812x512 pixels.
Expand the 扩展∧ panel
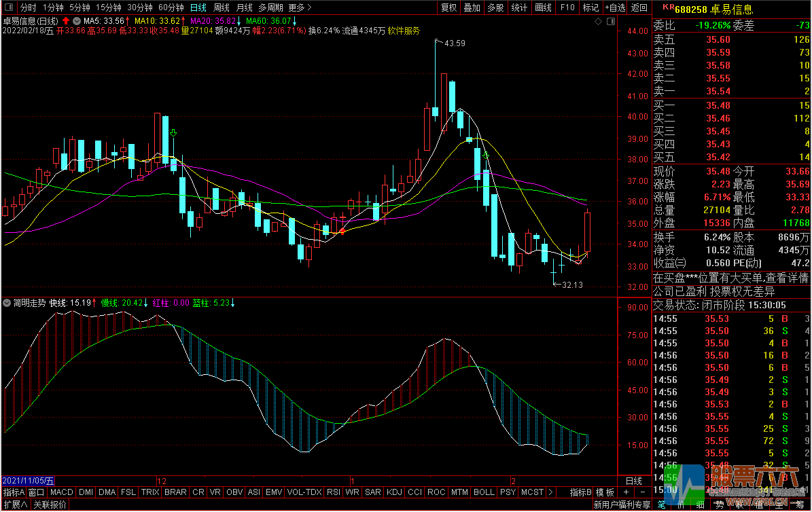(x=16, y=505)
